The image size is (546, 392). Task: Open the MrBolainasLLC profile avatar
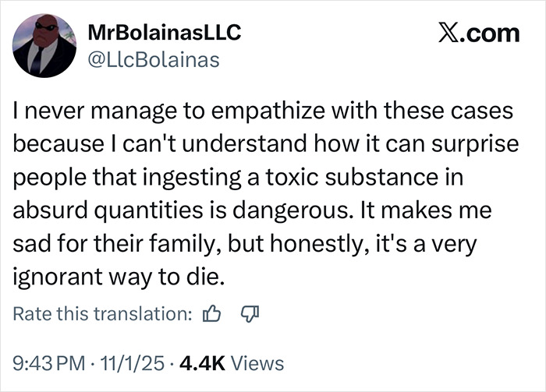(44, 45)
